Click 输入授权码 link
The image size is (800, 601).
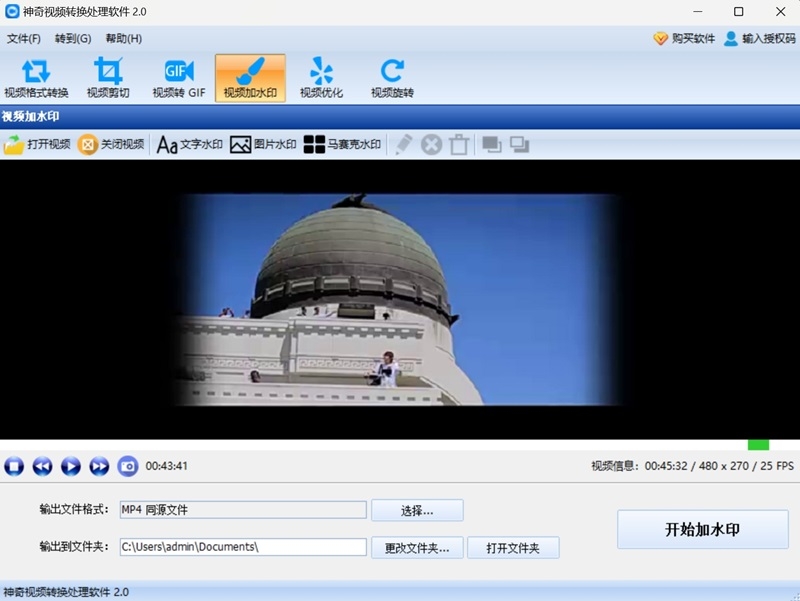[760, 39]
